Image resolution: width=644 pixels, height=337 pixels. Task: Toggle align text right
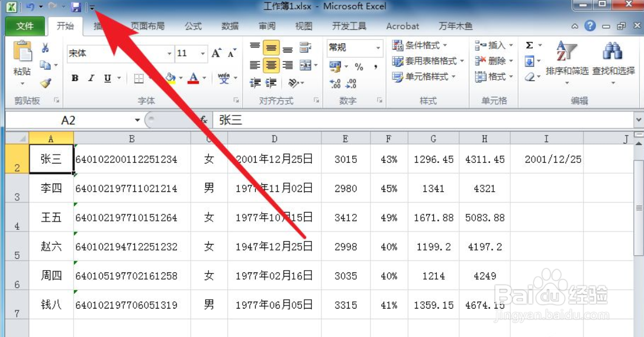tap(288, 65)
